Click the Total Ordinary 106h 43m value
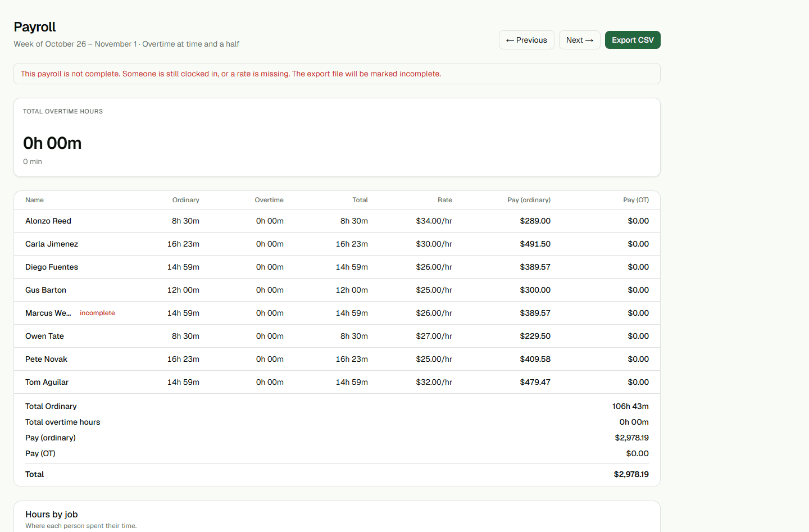 tap(630, 406)
